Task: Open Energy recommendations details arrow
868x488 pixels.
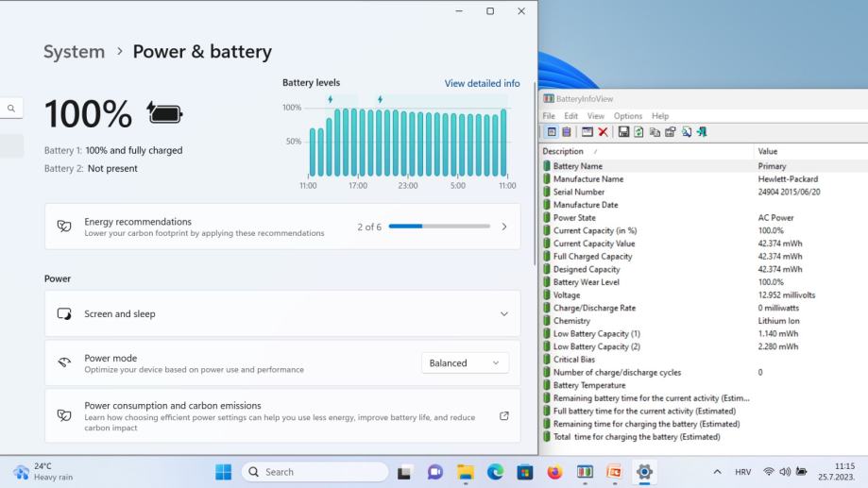Action: coord(503,227)
